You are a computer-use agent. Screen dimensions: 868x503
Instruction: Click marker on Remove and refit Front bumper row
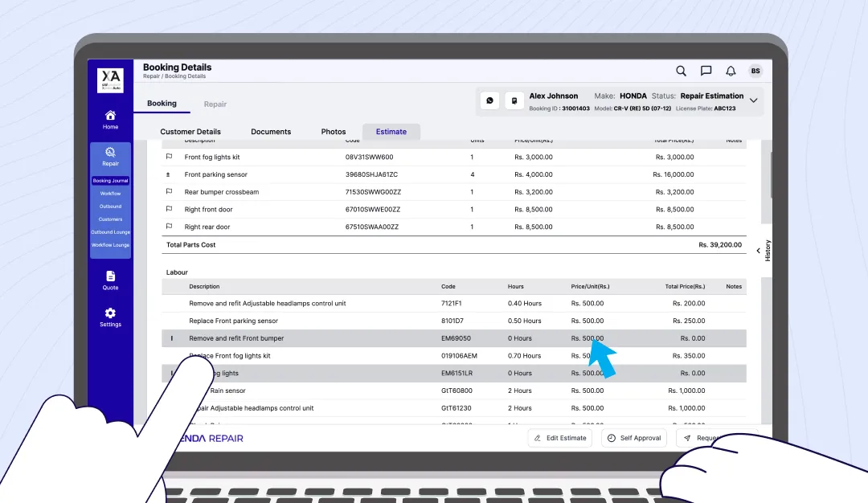[x=172, y=338]
